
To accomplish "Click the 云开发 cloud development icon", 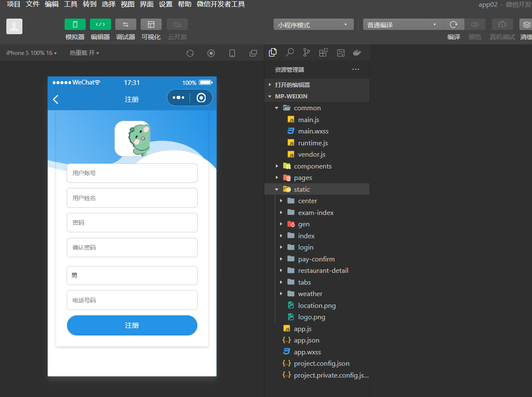I will 177,24.
